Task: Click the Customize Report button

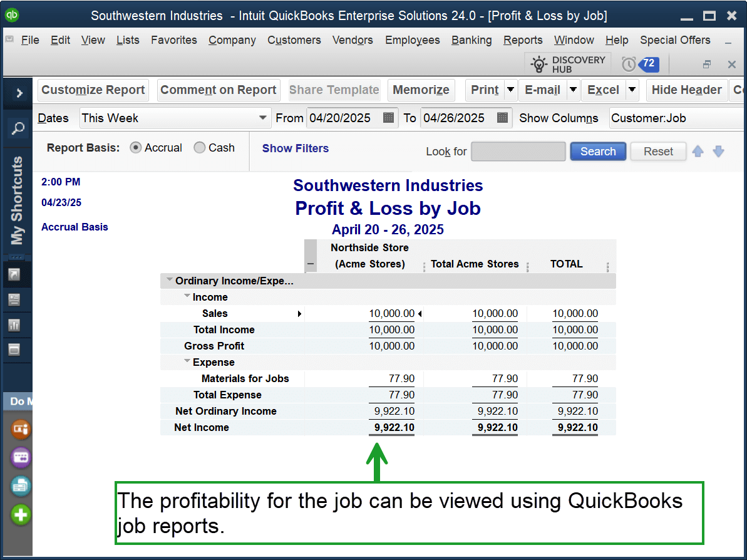Action: (93, 90)
